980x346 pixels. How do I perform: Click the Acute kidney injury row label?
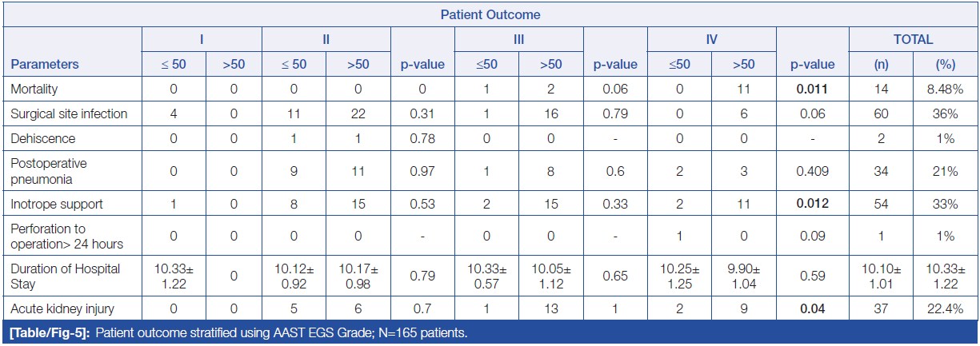(61, 309)
